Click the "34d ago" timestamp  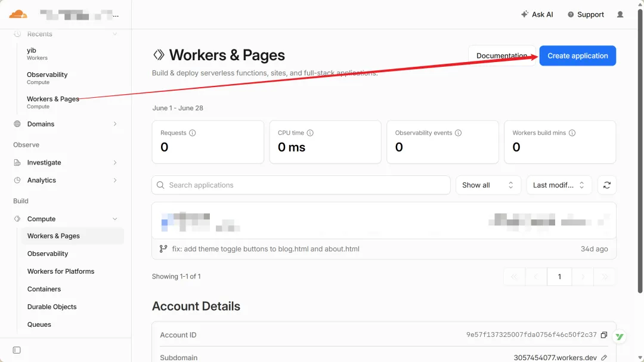(x=595, y=249)
